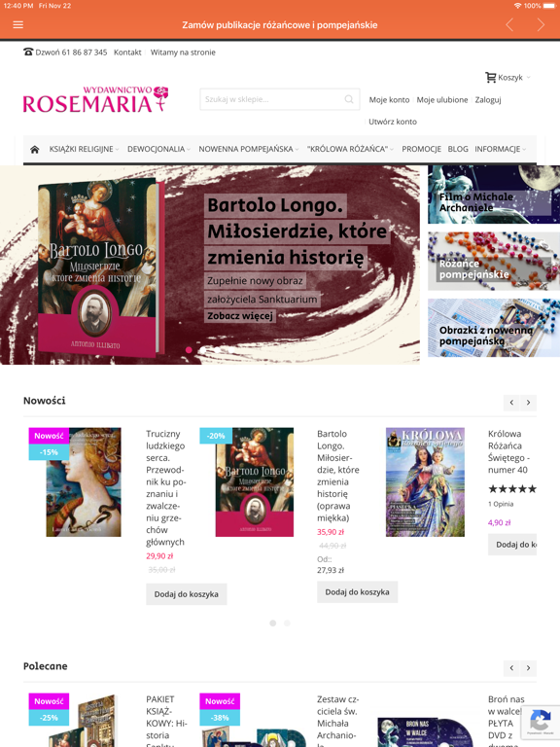This screenshot has width=560, height=747.
Task: Open the Blog menu item
Action: pos(458,149)
